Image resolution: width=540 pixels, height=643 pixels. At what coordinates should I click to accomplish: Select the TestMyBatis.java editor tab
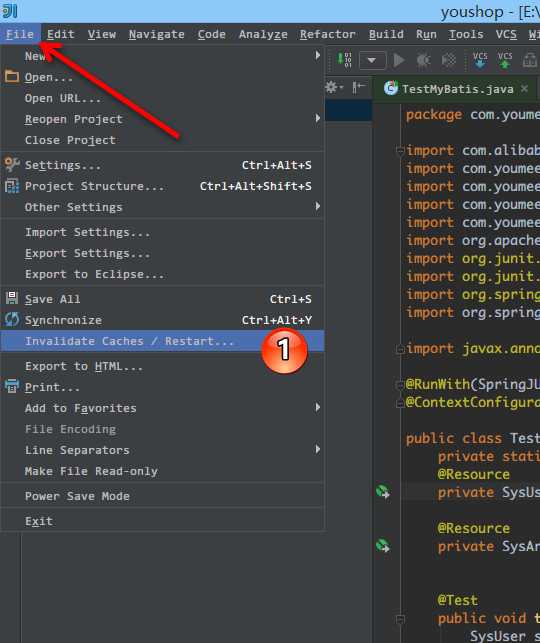(x=457, y=89)
